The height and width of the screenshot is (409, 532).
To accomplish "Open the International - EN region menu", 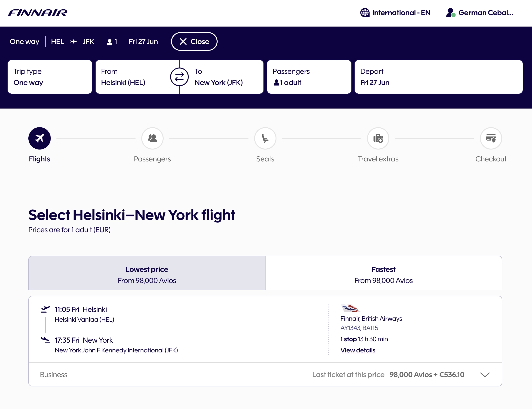I will pos(395,13).
